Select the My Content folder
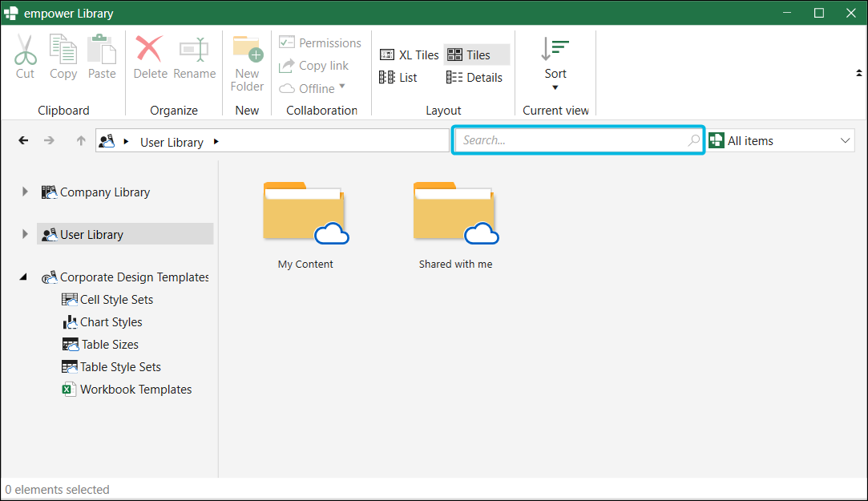The image size is (868, 501). point(305,214)
